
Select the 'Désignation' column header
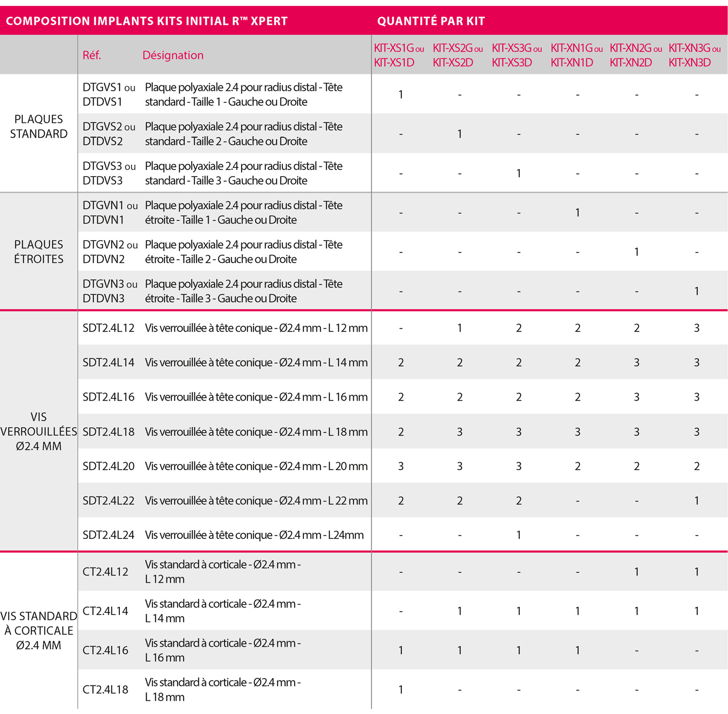(173, 55)
